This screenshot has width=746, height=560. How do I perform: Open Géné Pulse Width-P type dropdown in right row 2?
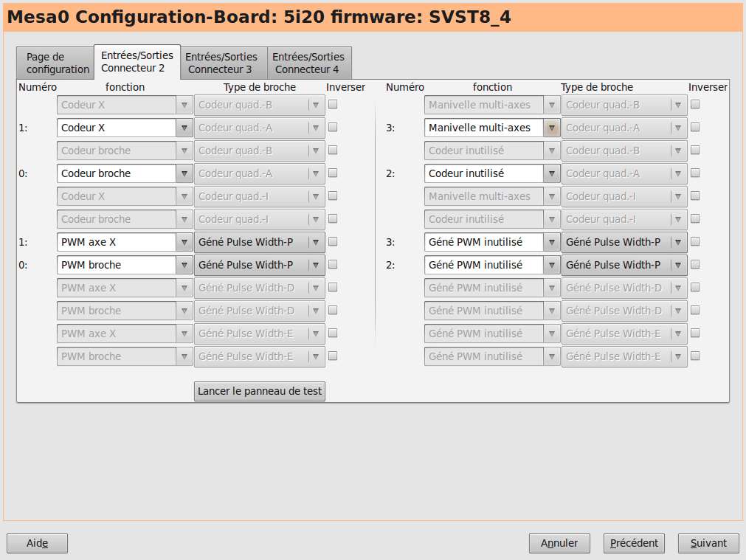(x=624, y=265)
